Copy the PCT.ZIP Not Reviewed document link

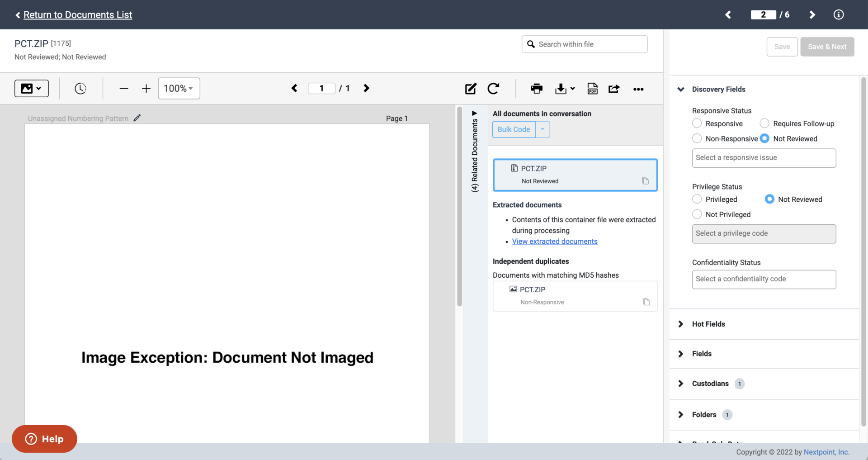pyautogui.click(x=646, y=180)
